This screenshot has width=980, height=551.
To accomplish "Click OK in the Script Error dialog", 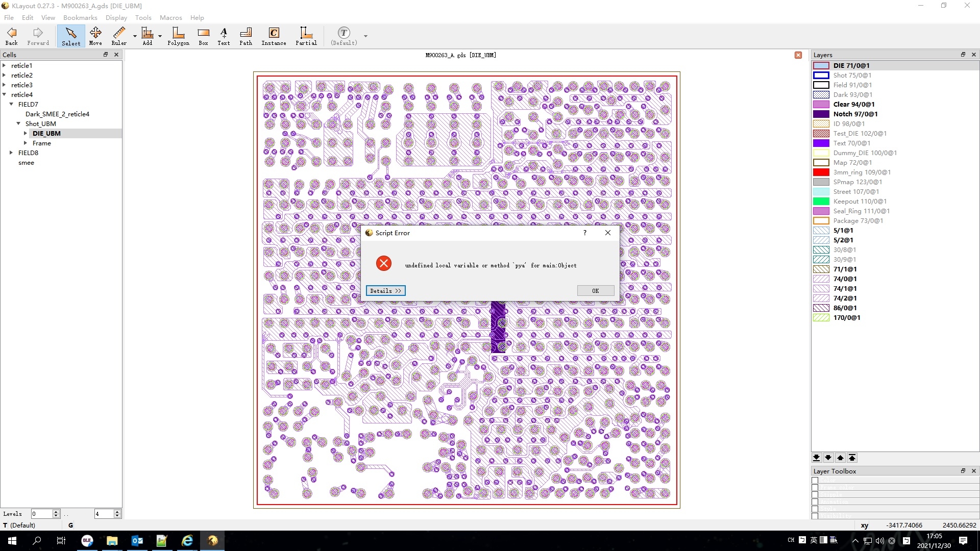I will point(595,291).
